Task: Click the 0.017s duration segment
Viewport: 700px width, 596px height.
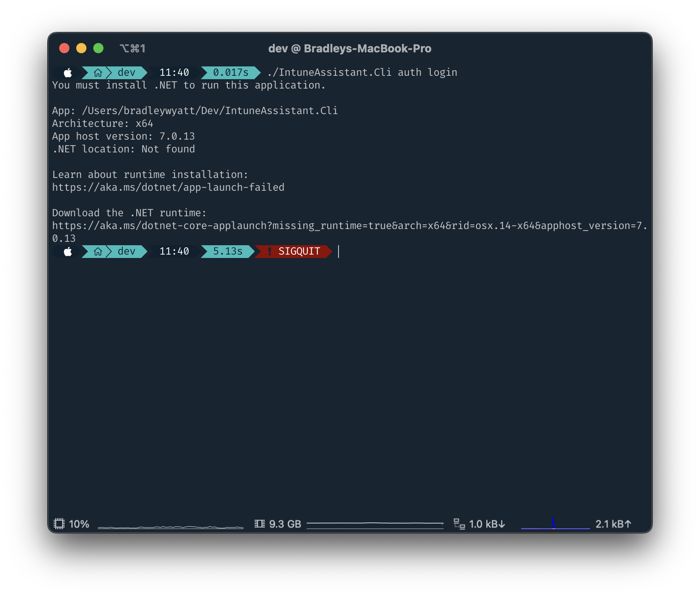Action: (231, 73)
